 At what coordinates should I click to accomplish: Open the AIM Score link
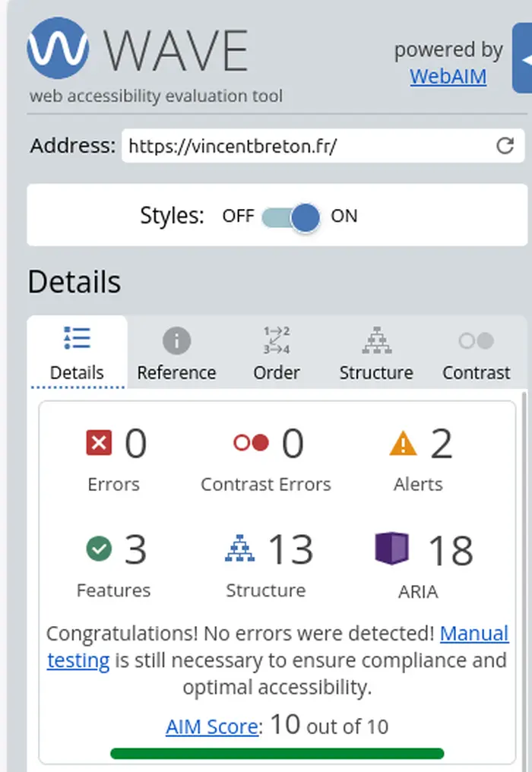(x=212, y=726)
